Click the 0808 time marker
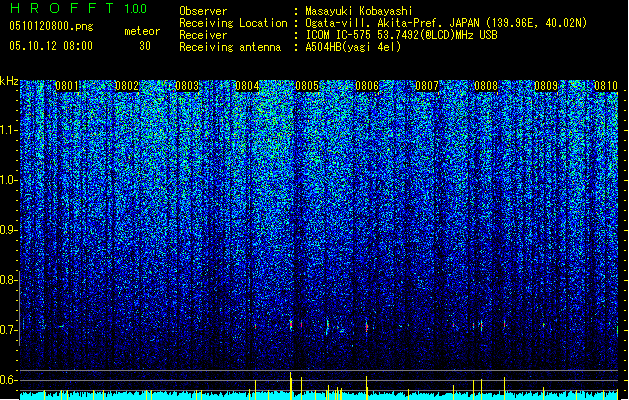This screenshot has height=400, width=629. (486, 86)
